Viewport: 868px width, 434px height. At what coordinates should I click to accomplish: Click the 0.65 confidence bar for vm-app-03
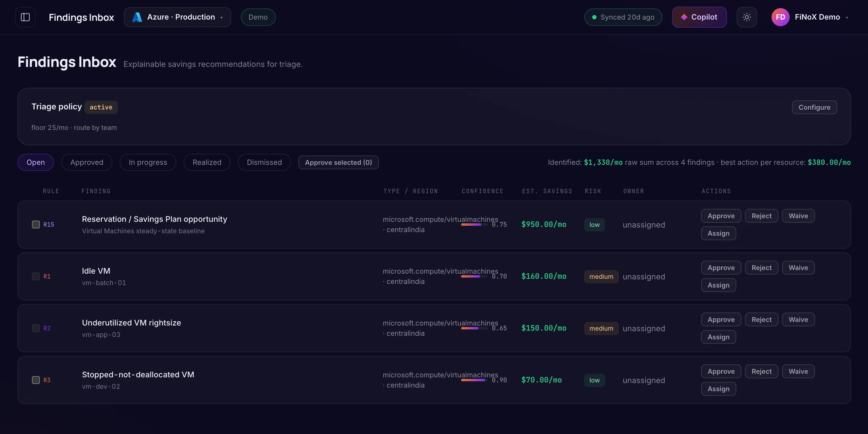[474, 328]
